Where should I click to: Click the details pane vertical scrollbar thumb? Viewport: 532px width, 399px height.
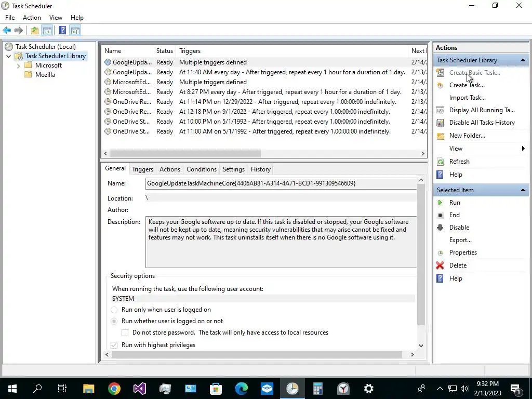(421, 255)
